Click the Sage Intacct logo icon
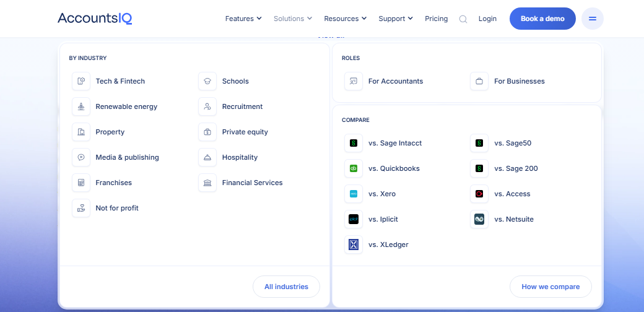Screen dimensions: 644x312 [x=354, y=143]
